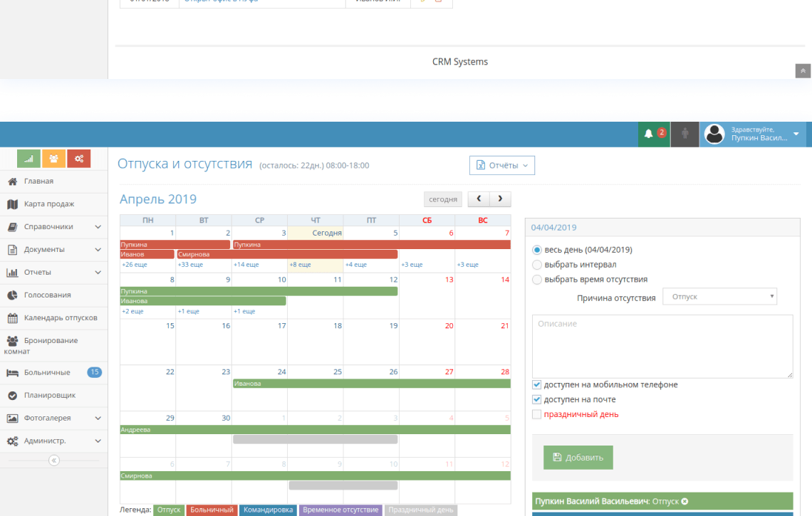This screenshot has width=812, height=516.
Task: Select radio button весь день
Action: point(538,249)
